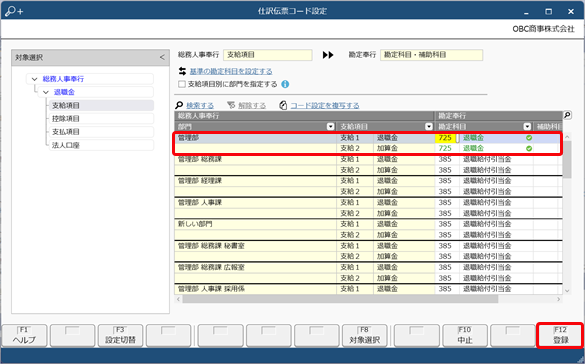Click the 管理部 経理課 department cell
Screen dimensions: 585x364
tap(256, 181)
